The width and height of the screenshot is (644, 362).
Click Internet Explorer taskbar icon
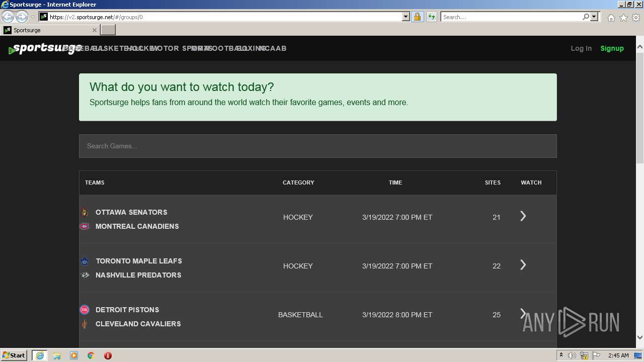(x=39, y=355)
